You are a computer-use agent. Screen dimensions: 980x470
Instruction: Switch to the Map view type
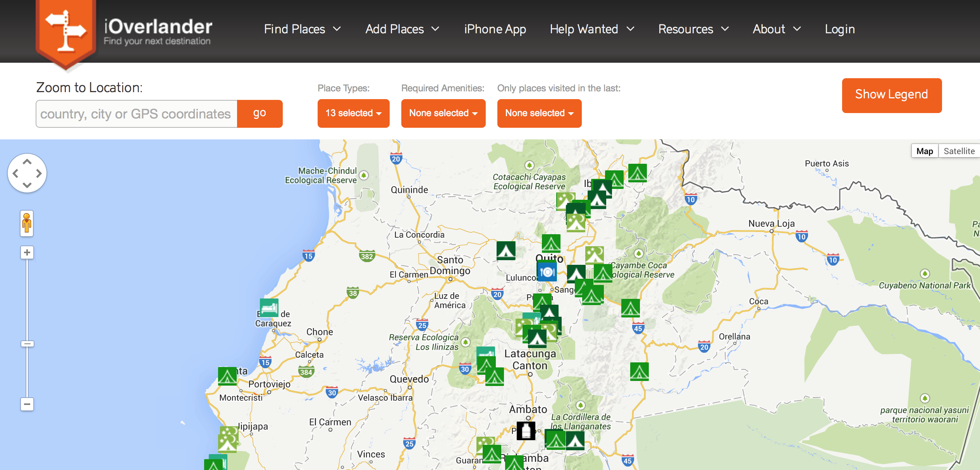pos(925,151)
